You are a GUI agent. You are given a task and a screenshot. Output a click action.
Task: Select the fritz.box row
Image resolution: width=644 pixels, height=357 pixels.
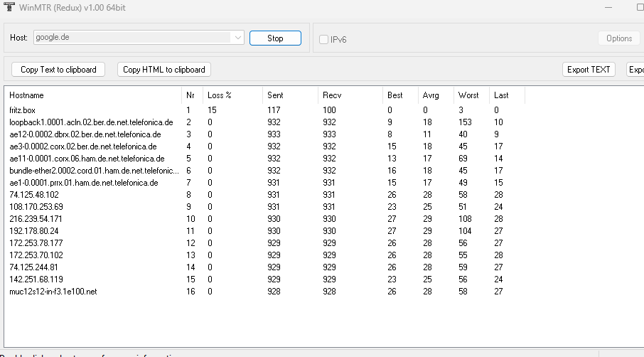pyautogui.click(x=264, y=110)
